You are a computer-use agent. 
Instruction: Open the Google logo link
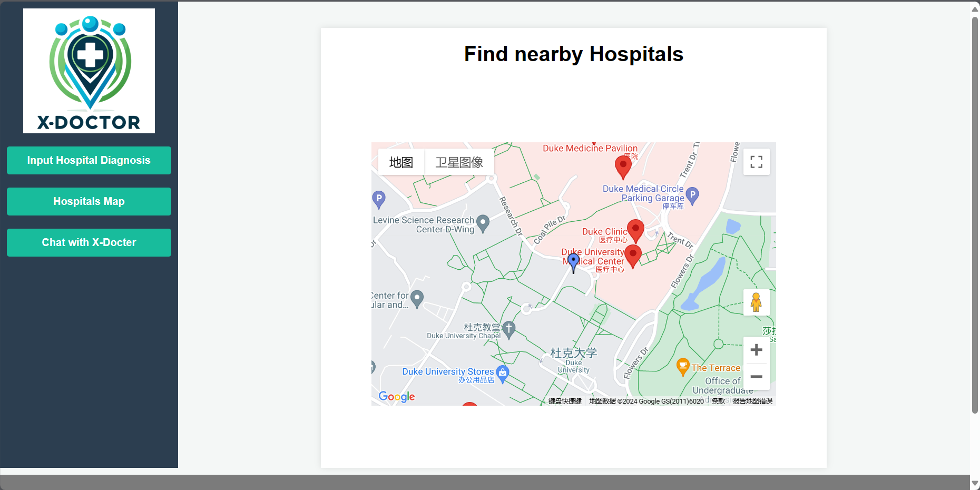[397, 397]
